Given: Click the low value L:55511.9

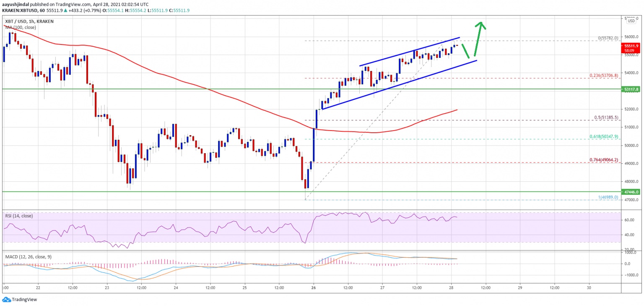Looking at the screenshot, I should point(158,10).
